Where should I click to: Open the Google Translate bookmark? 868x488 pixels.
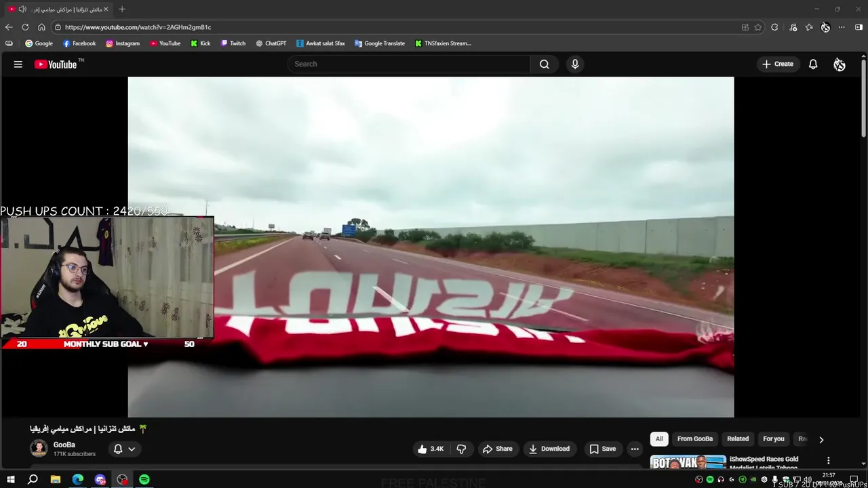[380, 43]
